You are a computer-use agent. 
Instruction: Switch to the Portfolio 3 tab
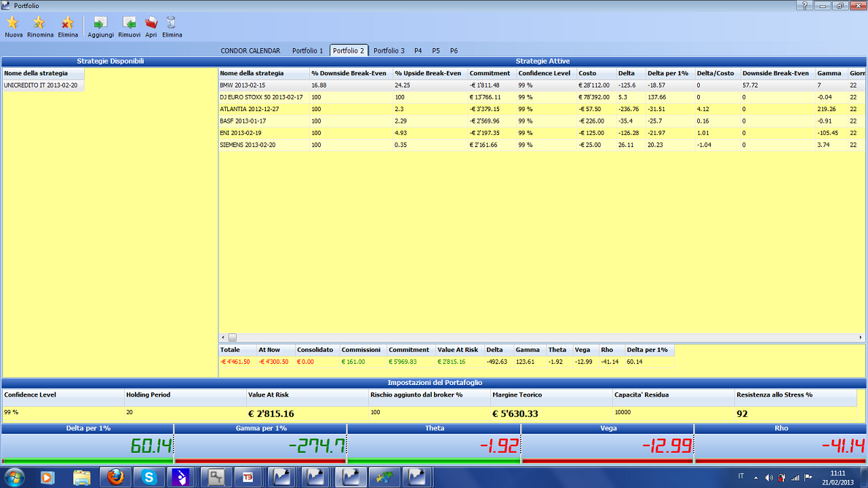click(389, 51)
